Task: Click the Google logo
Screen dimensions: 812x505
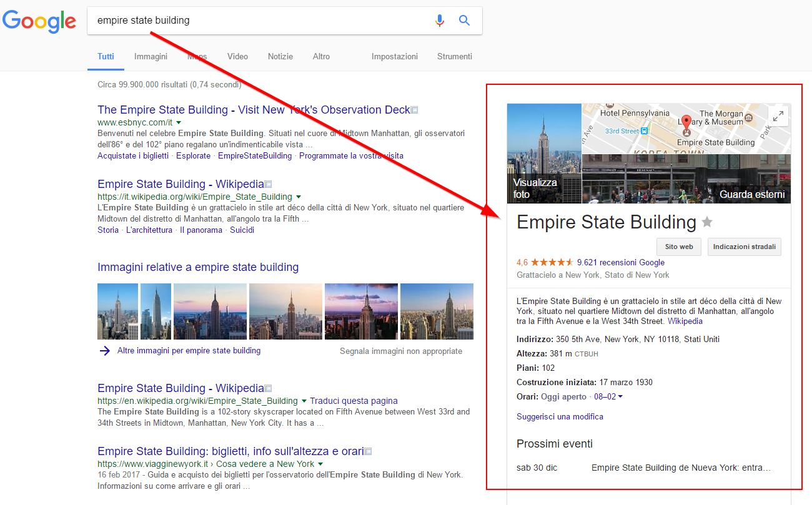Action: point(39,21)
